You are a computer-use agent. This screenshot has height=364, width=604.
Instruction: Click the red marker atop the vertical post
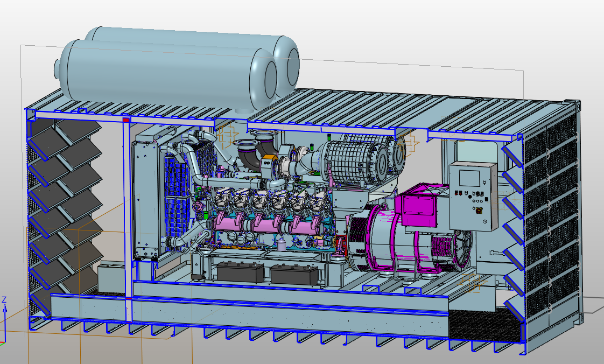coord(127,120)
